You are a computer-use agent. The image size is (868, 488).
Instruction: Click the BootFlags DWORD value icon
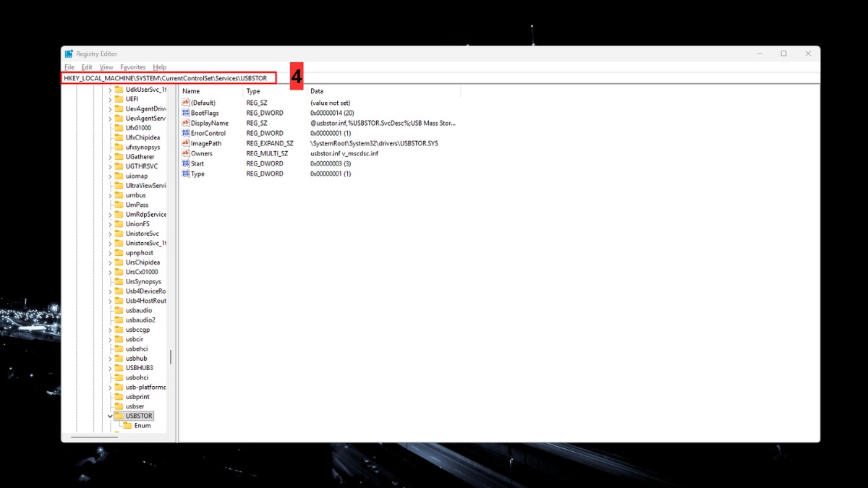(x=186, y=113)
